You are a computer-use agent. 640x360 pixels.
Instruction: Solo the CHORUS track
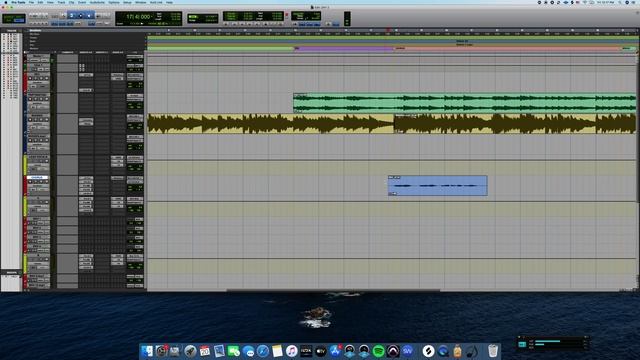(x=41, y=182)
